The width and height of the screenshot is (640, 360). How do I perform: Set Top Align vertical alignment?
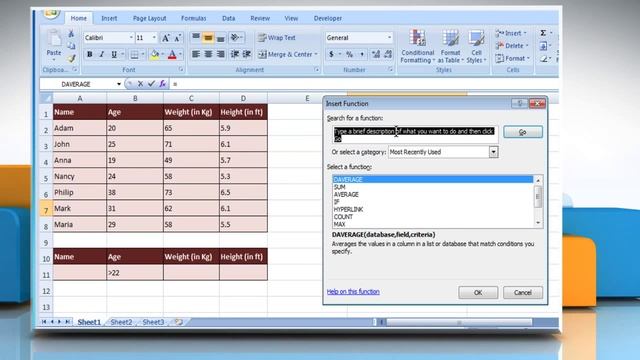coord(196,38)
